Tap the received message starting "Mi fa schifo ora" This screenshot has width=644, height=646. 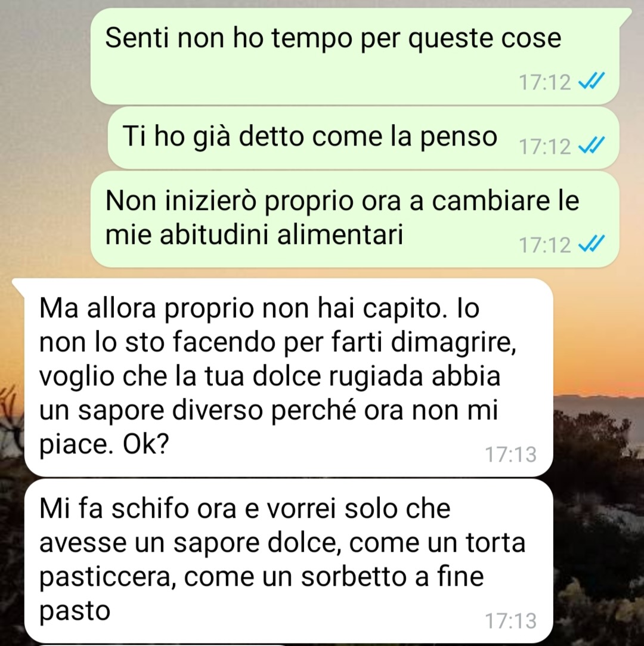[289, 561]
